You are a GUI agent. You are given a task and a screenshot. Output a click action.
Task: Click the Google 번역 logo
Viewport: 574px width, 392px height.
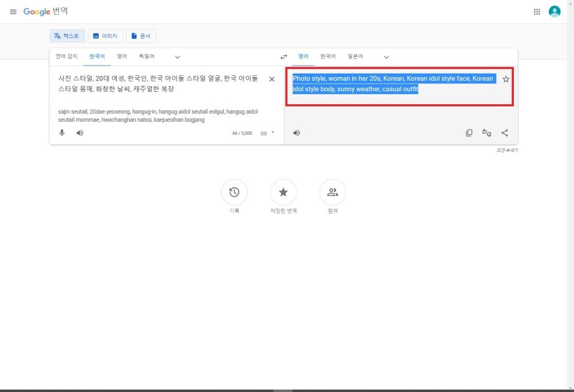46,12
